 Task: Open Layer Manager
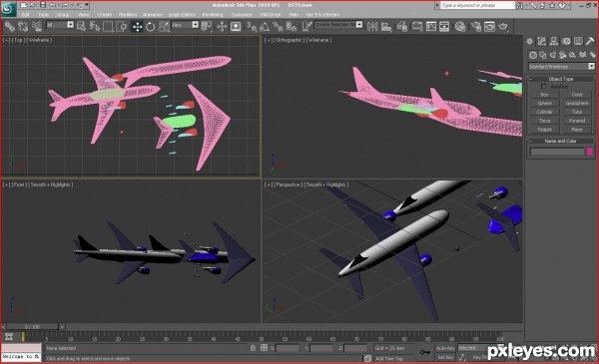tap(402, 26)
